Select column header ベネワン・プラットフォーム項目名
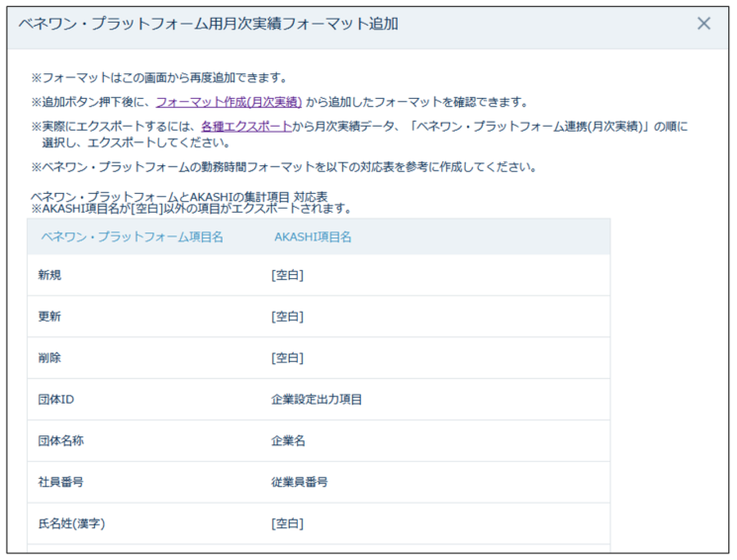The height and width of the screenshot is (560, 737). (133, 236)
